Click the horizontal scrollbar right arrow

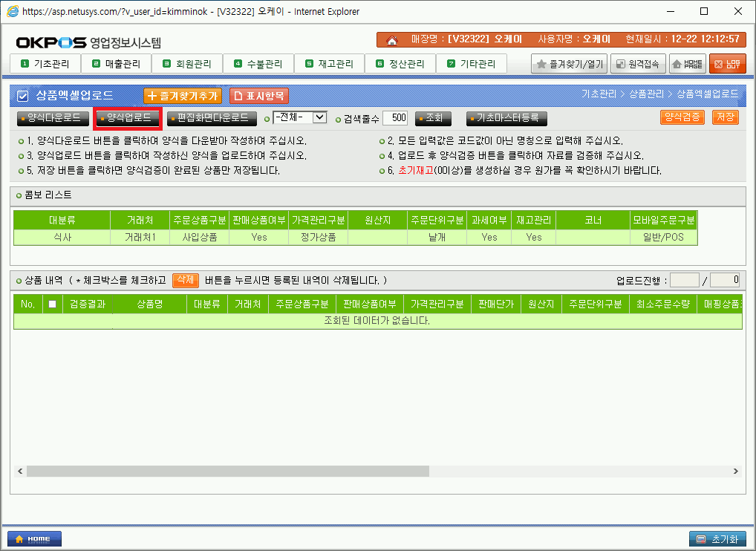(x=735, y=472)
